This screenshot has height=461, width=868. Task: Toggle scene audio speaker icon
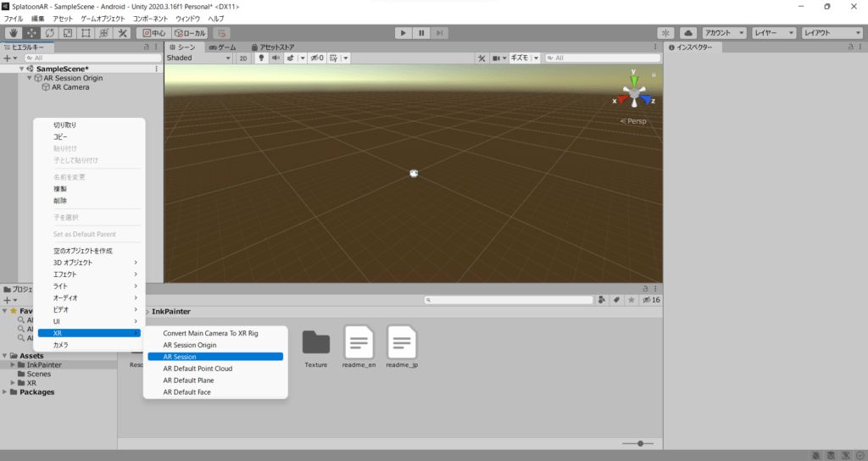tap(275, 58)
